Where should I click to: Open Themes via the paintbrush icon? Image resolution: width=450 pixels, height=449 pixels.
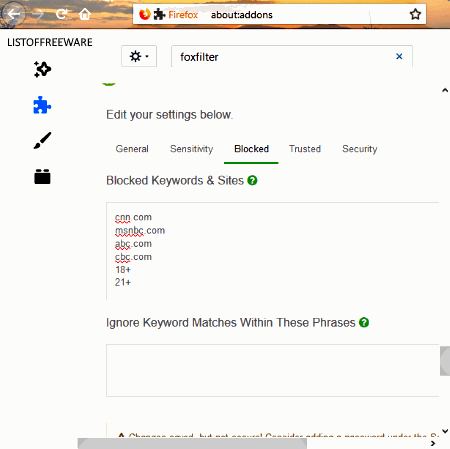[42, 141]
